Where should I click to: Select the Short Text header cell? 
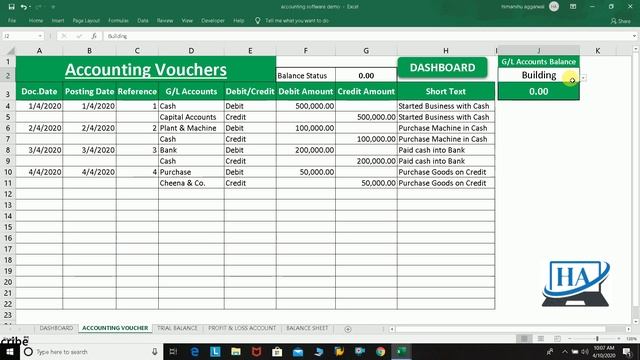(x=446, y=91)
